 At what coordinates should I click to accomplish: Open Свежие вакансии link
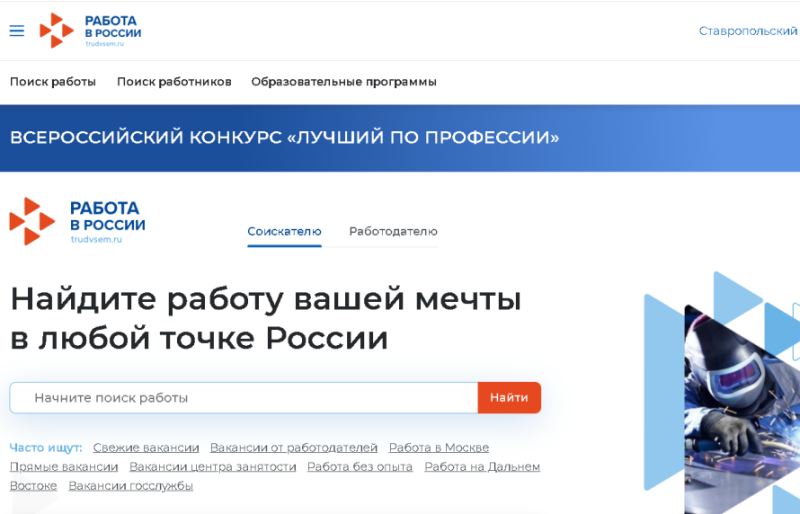coord(146,448)
